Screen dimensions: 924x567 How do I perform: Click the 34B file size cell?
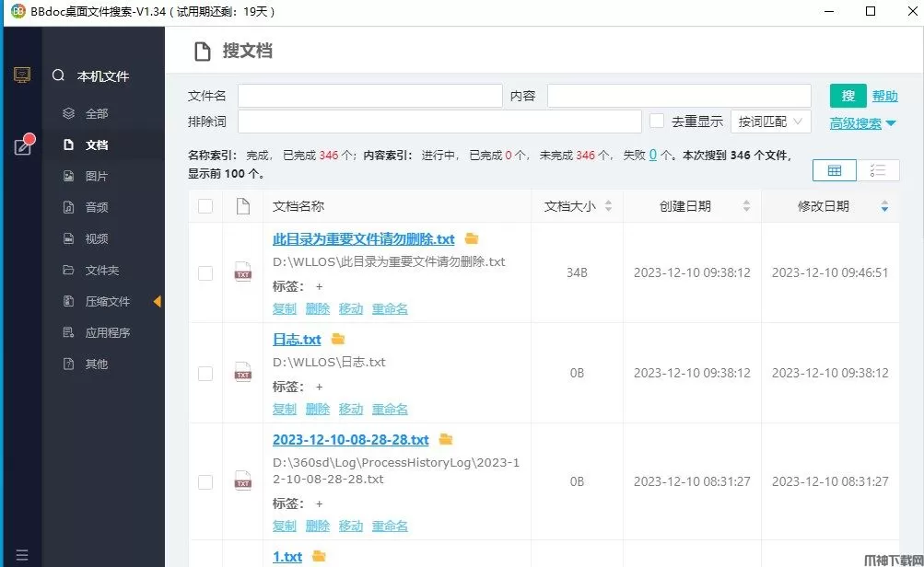point(577,272)
